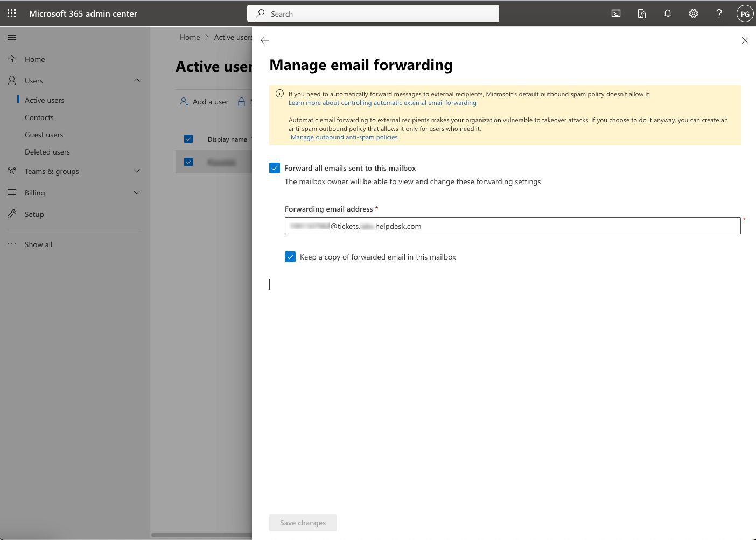View notifications via the bell icon
The image size is (756, 540).
667,13
